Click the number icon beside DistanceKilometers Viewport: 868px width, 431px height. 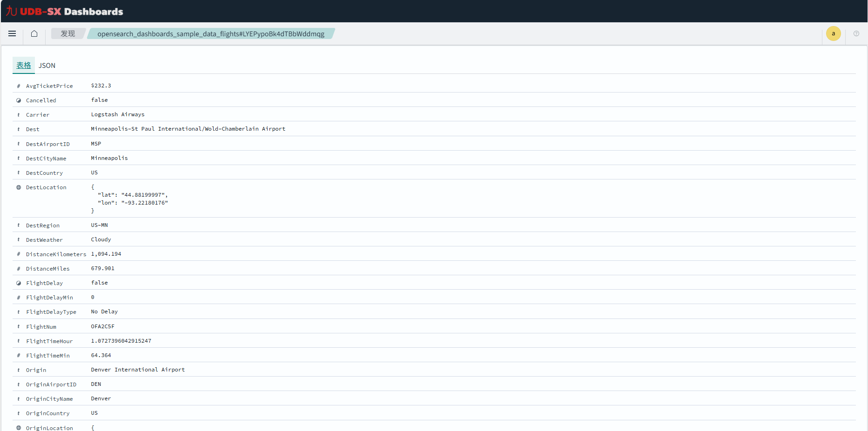(x=18, y=254)
